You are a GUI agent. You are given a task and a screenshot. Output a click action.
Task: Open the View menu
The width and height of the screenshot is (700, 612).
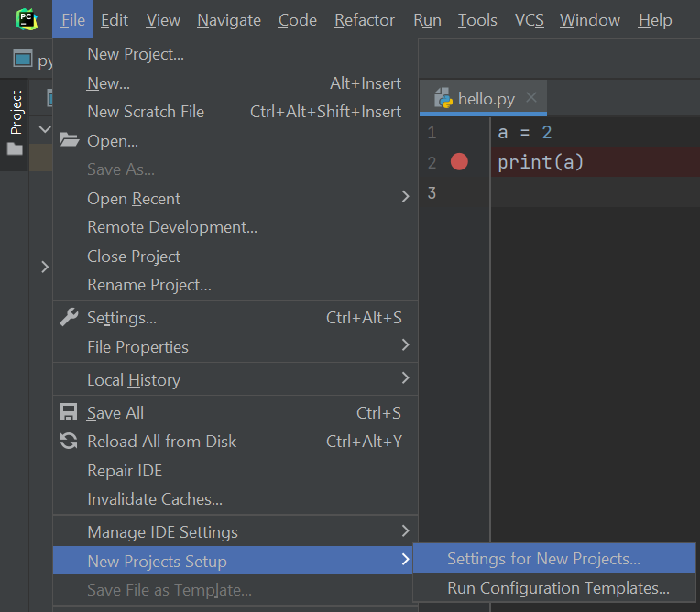click(163, 20)
